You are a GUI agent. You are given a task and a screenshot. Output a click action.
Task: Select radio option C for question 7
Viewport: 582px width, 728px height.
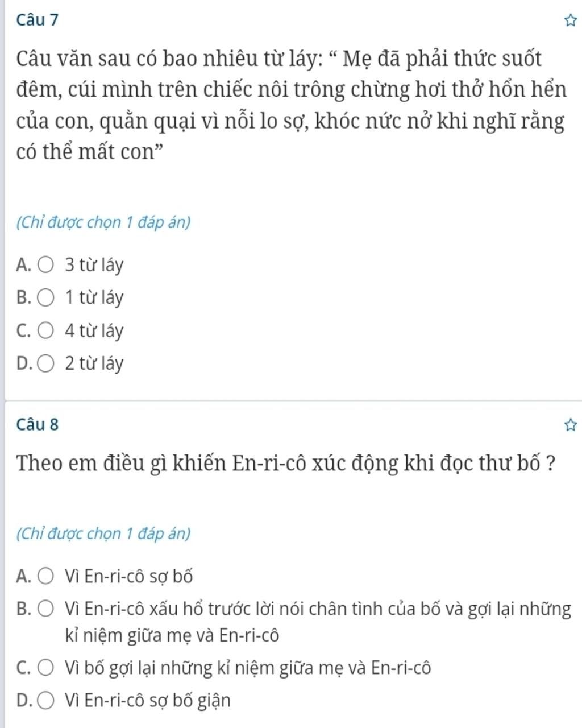click(x=46, y=330)
